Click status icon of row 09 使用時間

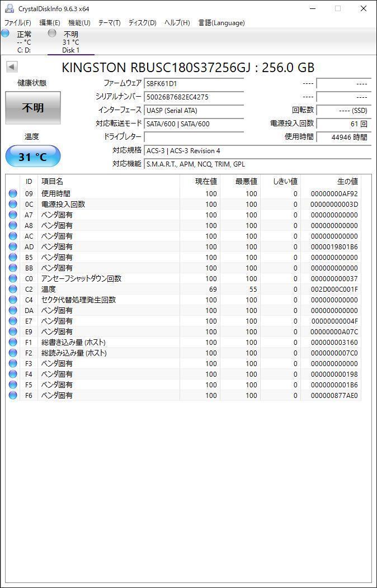(x=13, y=193)
